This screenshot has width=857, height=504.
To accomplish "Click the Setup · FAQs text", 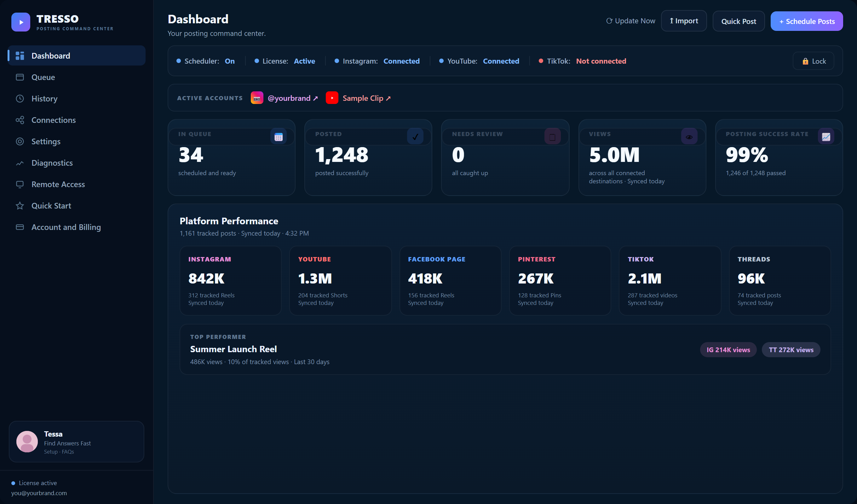I will [59, 452].
